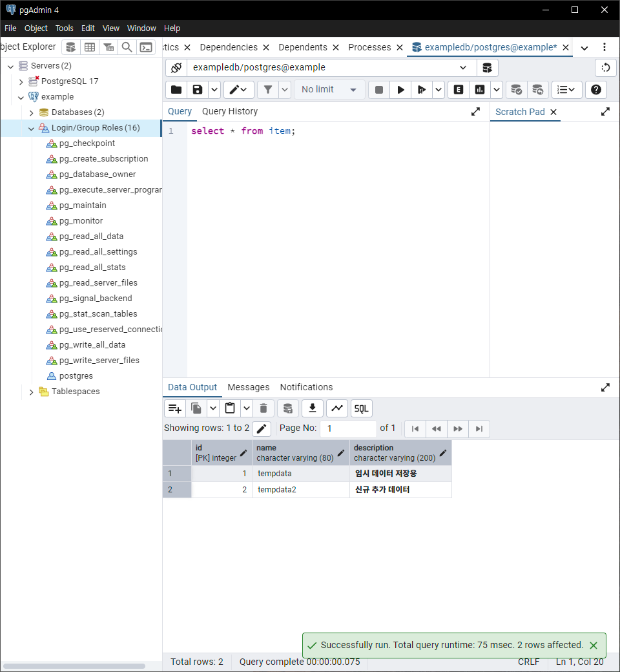Image resolution: width=620 pixels, height=672 pixels.
Task: Click the Copy icon in Data Output toolbar
Action: 196,408
